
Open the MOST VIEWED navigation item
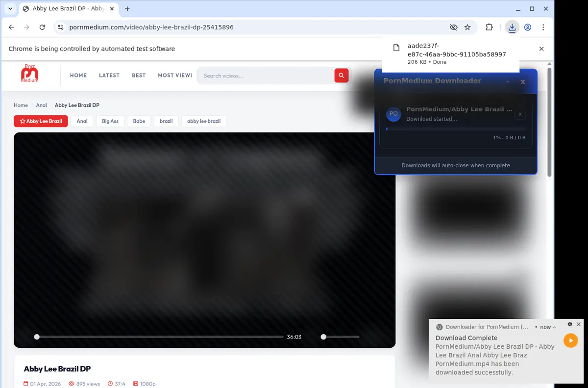(x=174, y=76)
